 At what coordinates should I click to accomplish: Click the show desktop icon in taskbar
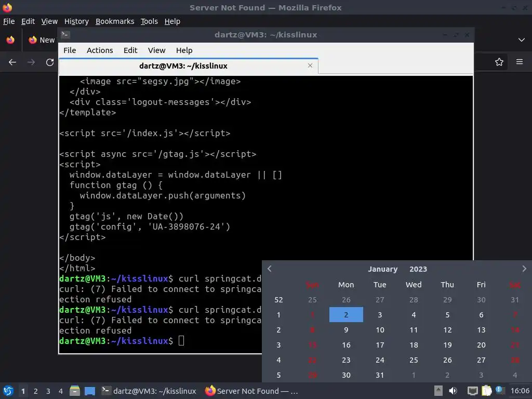click(x=90, y=391)
